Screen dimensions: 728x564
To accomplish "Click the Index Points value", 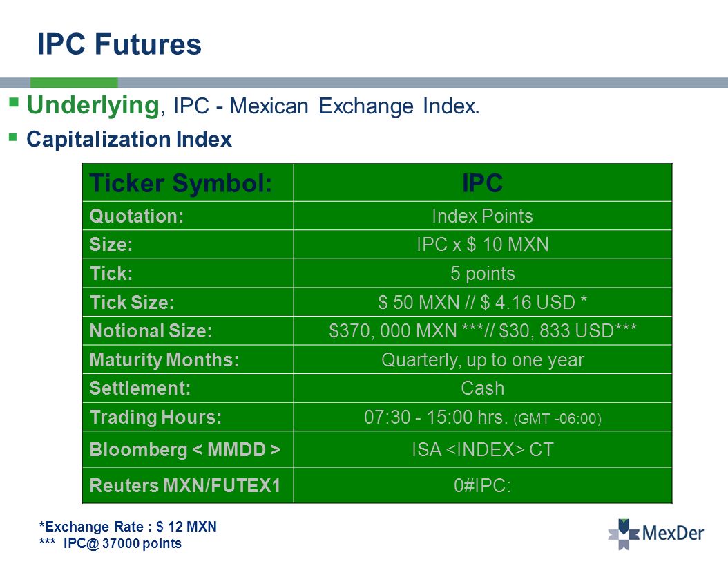I will pos(482,216).
